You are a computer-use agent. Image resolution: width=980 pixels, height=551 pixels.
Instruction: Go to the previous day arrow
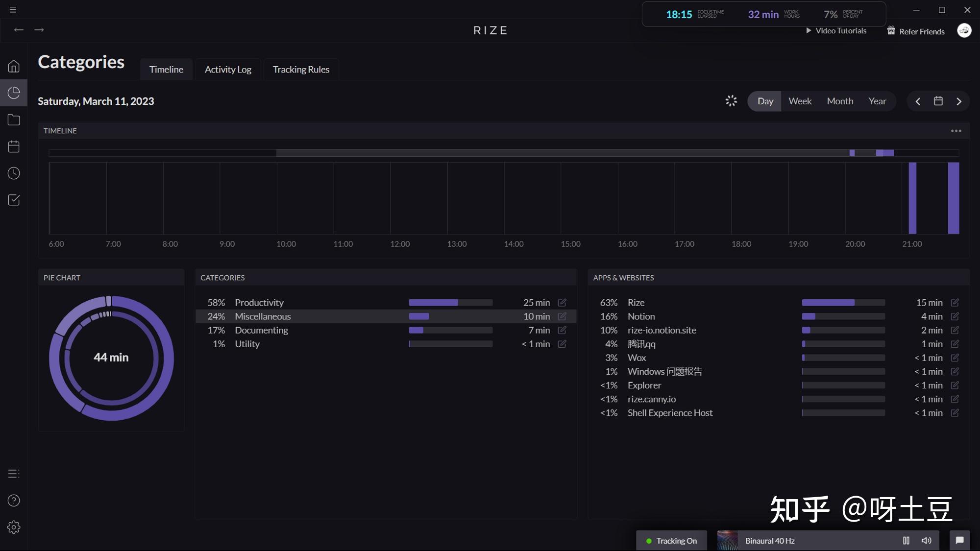(918, 101)
